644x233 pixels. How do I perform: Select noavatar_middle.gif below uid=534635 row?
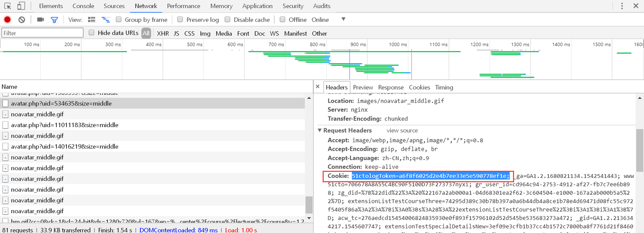point(152,114)
